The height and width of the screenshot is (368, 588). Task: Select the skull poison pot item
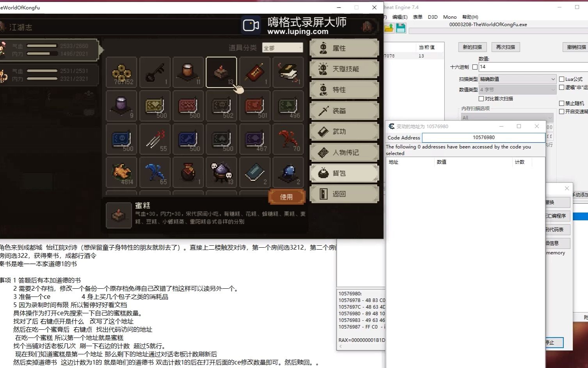(221, 172)
